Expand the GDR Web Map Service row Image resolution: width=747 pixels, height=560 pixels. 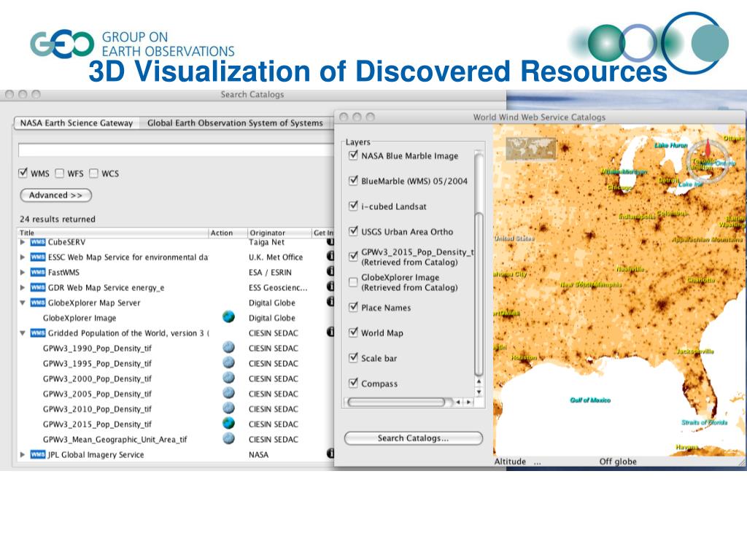point(23,288)
